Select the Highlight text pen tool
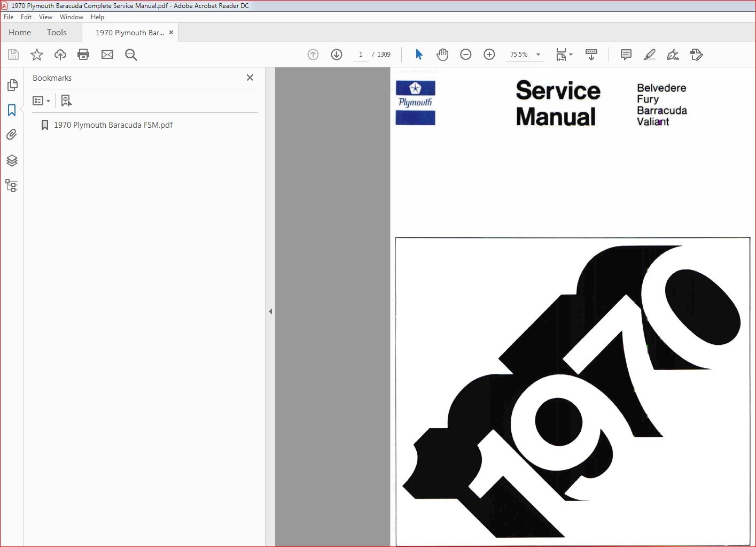Image resolution: width=756 pixels, height=547 pixels. pyautogui.click(x=650, y=55)
